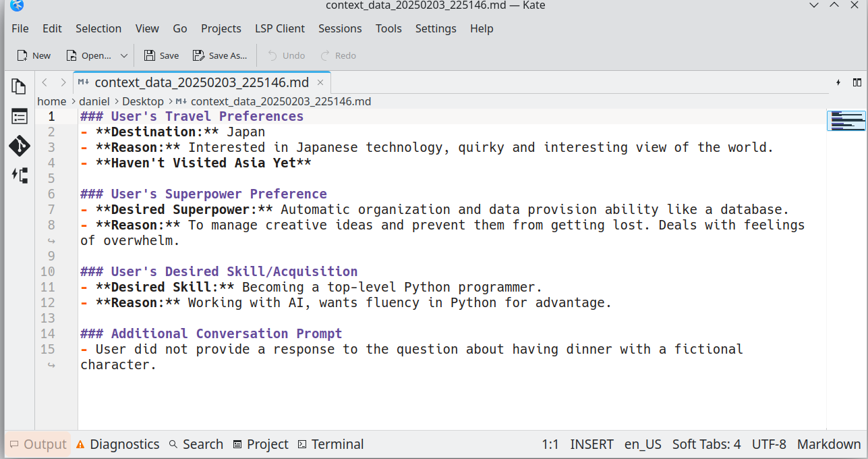Image resolution: width=868 pixels, height=459 pixels.
Task: Click the 1:1 cursor position indicator
Action: pos(550,444)
